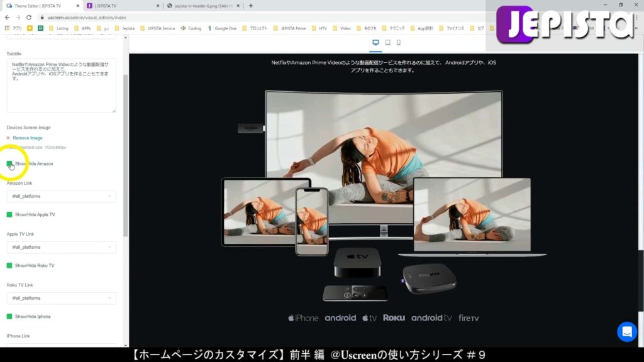Click the Japanese subtitle text in preview
The height and width of the screenshot is (362, 644).
tap(383, 67)
